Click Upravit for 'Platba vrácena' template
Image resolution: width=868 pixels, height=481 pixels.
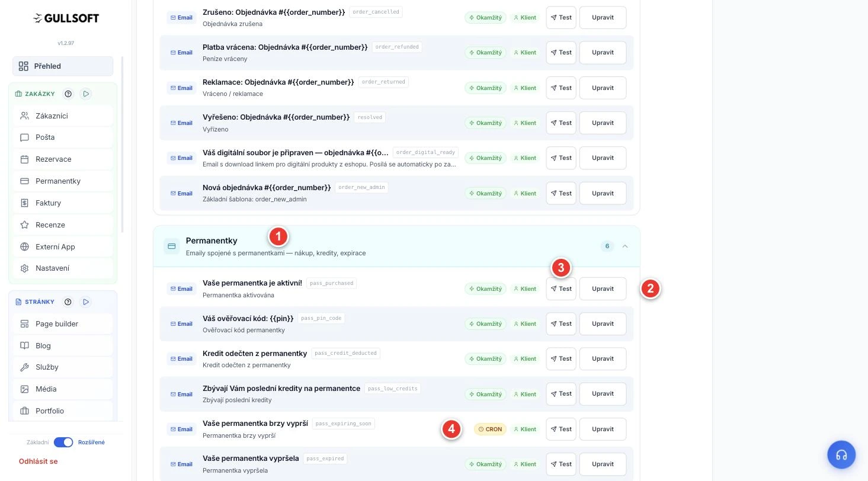point(603,53)
